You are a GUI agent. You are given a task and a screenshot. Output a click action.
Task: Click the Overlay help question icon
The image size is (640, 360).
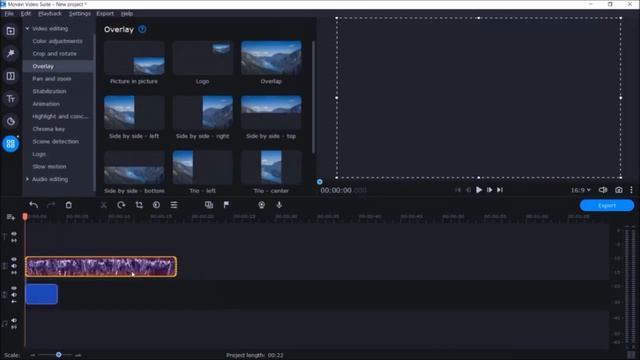tap(142, 29)
